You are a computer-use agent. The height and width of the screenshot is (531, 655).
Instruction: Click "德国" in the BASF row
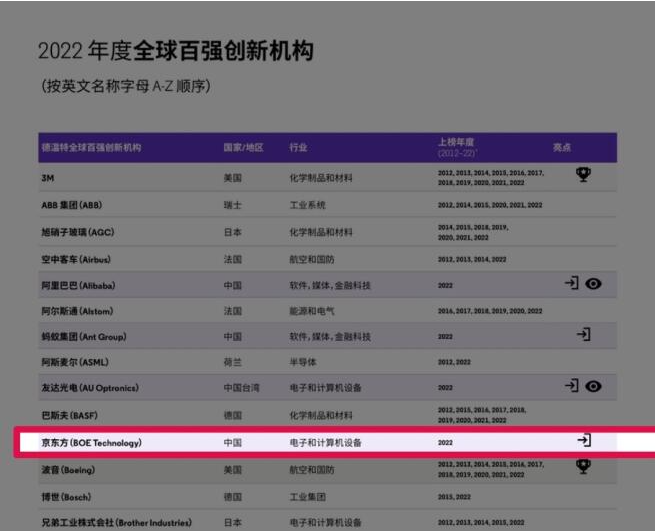pos(233,416)
